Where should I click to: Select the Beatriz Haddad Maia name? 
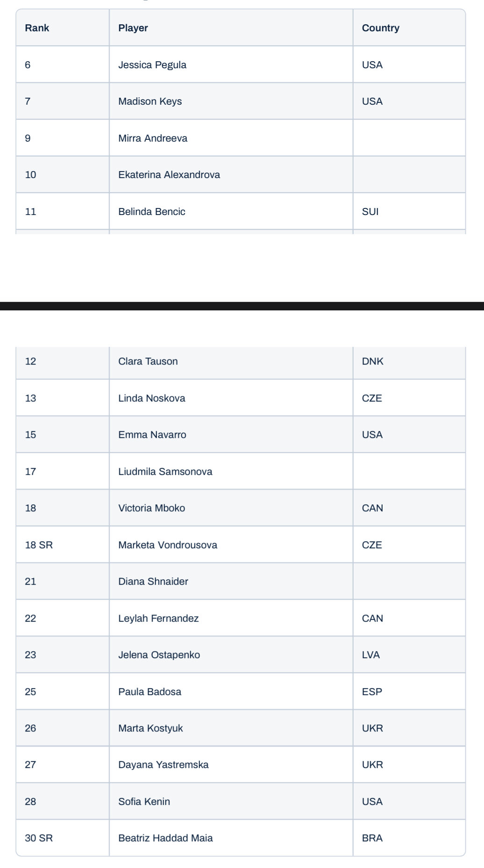(165, 838)
